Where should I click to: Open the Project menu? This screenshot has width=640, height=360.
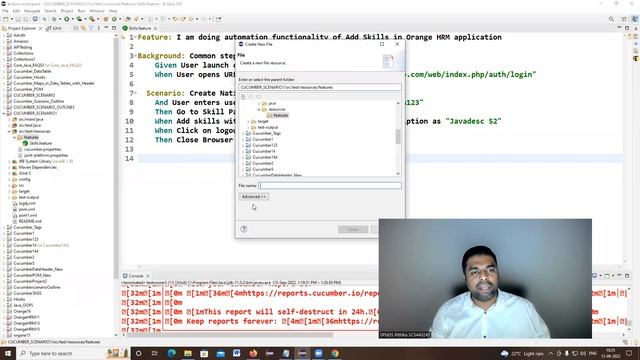tap(67, 11)
